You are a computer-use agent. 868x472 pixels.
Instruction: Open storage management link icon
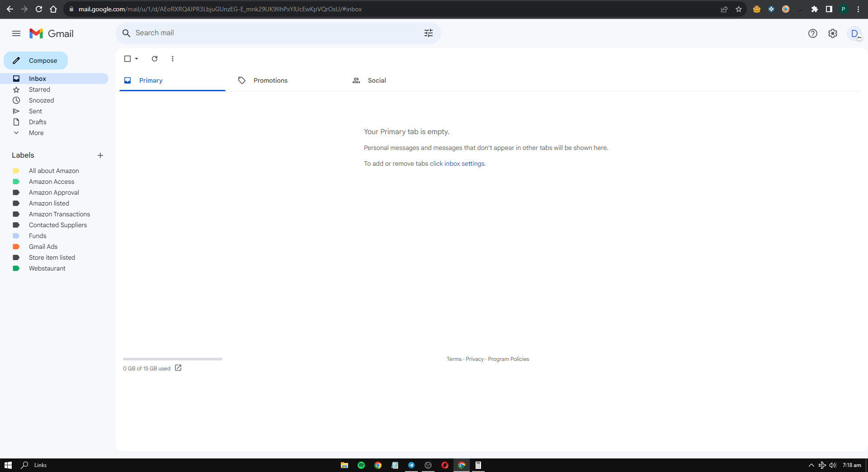pyautogui.click(x=178, y=368)
